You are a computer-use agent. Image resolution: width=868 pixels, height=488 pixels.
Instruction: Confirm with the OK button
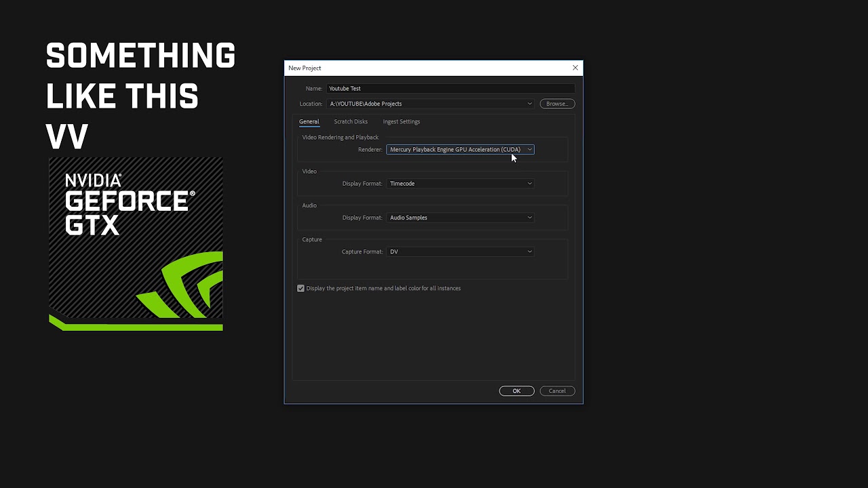517,391
